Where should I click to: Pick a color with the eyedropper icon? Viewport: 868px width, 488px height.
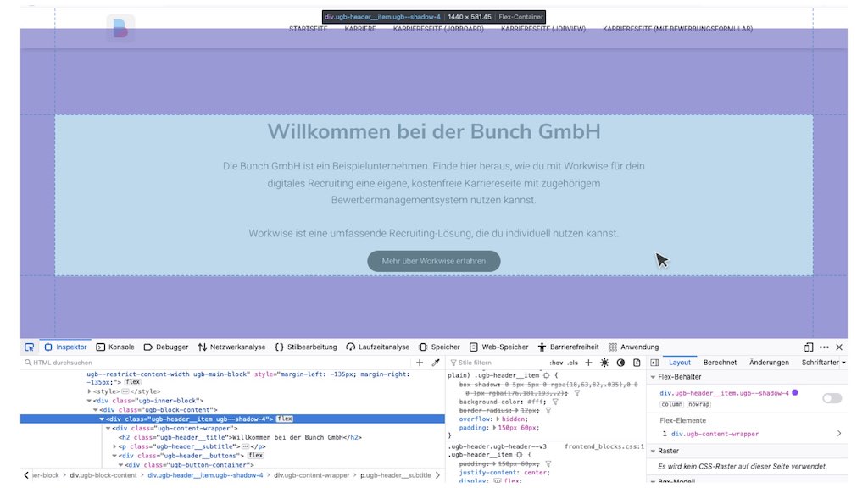tap(436, 363)
